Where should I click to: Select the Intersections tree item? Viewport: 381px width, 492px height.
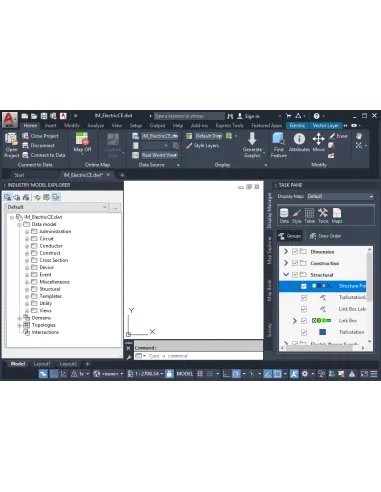pyautogui.click(x=45, y=332)
